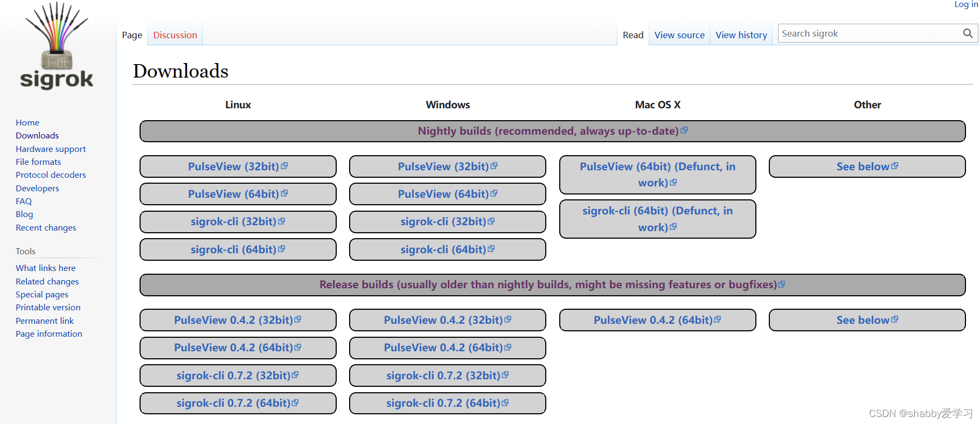980x424 pixels.
Task: Download Windows PulseView 0.4.2 (32bit)
Action: coord(447,320)
